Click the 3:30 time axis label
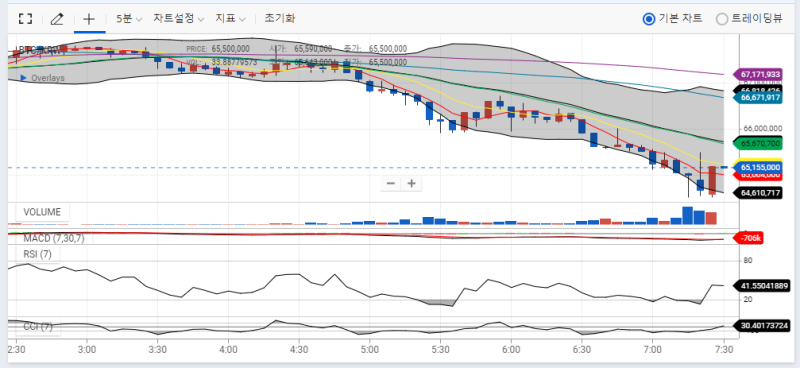 [158, 351]
